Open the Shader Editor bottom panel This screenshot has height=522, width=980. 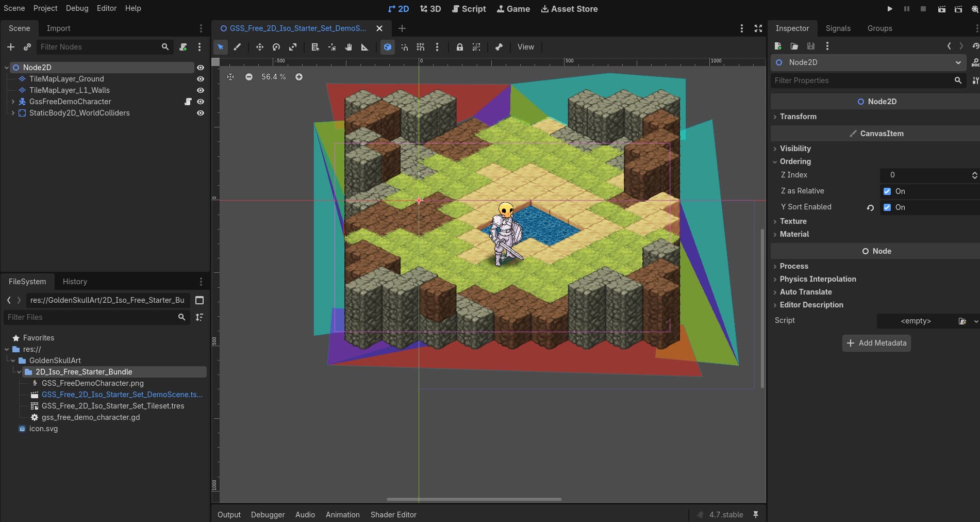coord(393,515)
